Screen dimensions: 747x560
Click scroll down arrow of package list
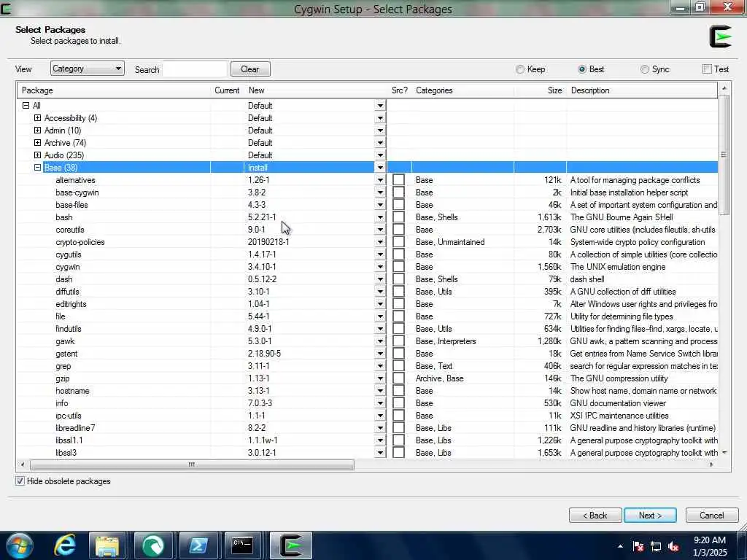coord(724,452)
